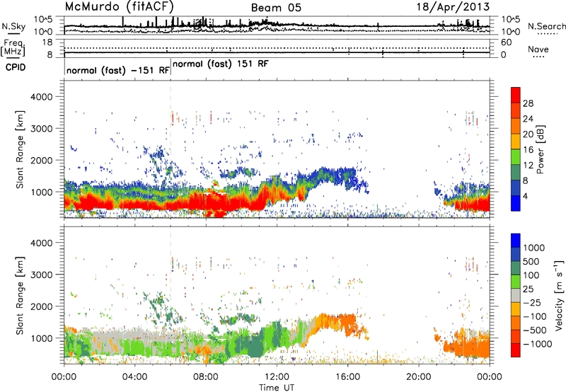Click the N.Search legend label
Screen dimensions: 566x392
pos(547,26)
